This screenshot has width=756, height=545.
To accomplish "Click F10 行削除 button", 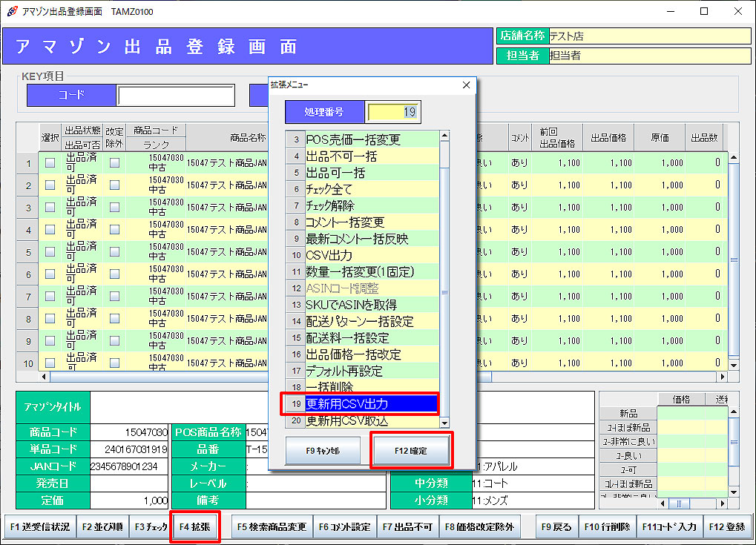I will (607, 527).
